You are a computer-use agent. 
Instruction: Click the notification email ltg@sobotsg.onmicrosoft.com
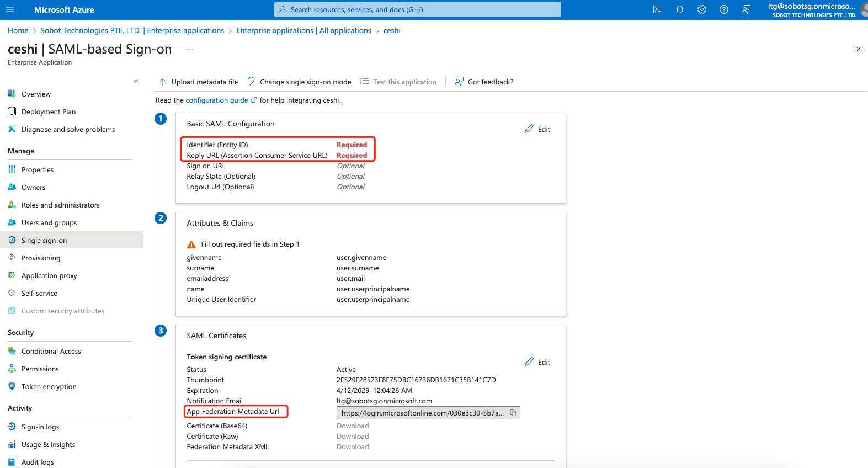click(x=384, y=401)
